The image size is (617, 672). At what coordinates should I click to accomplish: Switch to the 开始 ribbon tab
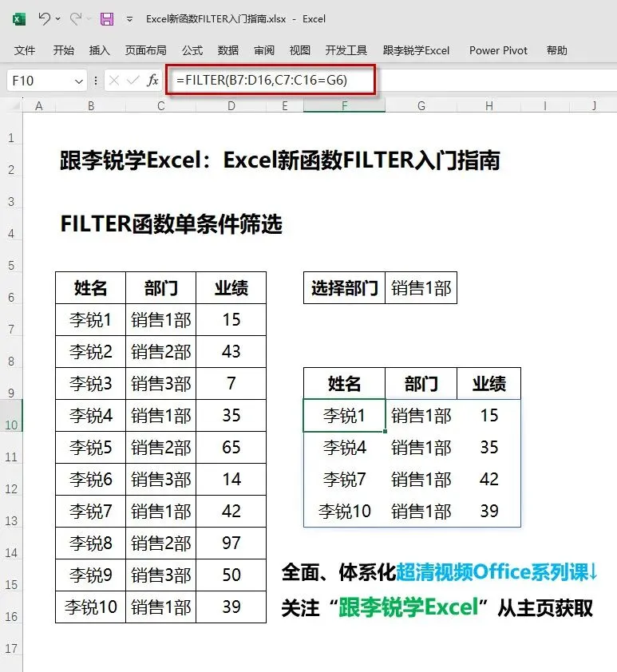(x=63, y=50)
